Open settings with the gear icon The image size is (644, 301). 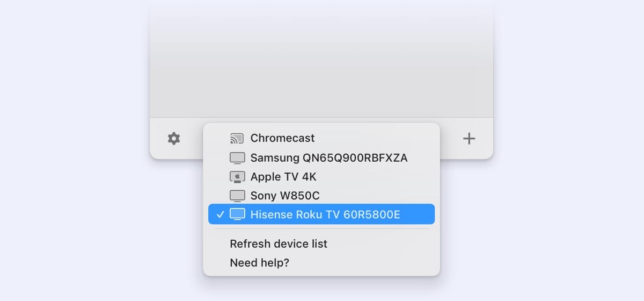click(174, 139)
